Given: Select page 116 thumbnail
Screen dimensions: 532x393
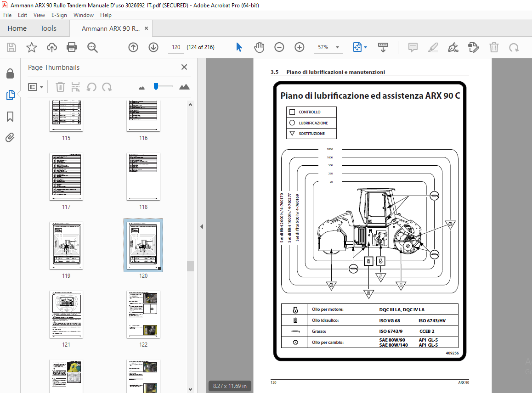Looking at the screenshot, I should (143, 116).
